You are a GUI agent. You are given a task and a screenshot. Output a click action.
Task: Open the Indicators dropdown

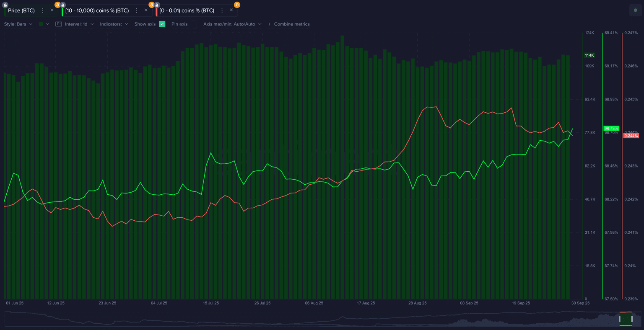pyautogui.click(x=114, y=24)
